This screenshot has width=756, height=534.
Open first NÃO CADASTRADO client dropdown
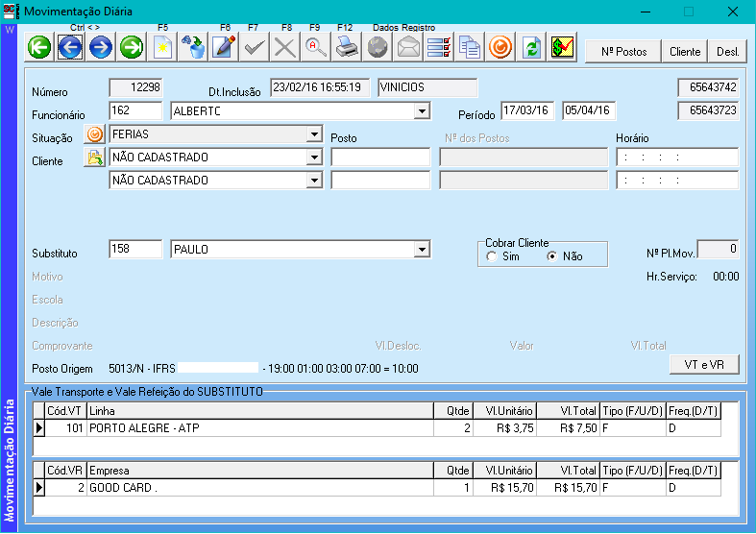pos(314,158)
